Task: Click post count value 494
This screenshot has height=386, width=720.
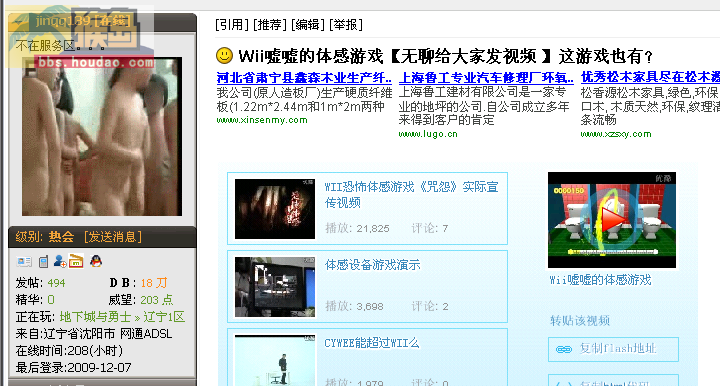Action: click(x=56, y=283)
